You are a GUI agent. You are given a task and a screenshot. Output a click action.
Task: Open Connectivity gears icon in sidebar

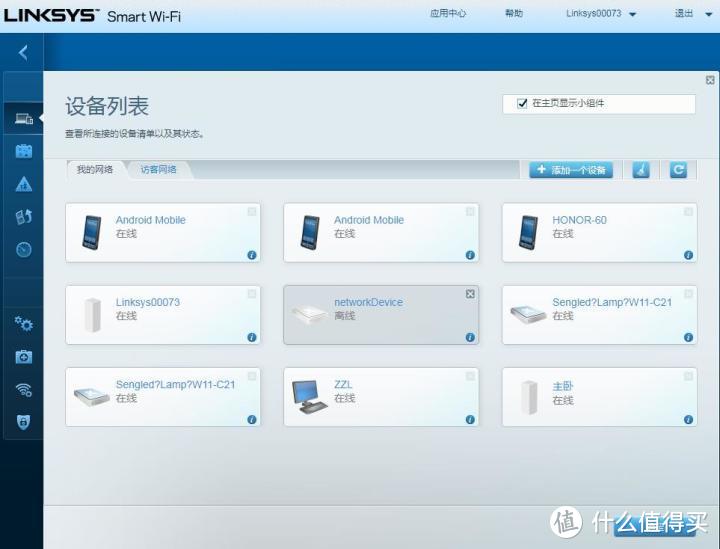(x=23, y=324)
